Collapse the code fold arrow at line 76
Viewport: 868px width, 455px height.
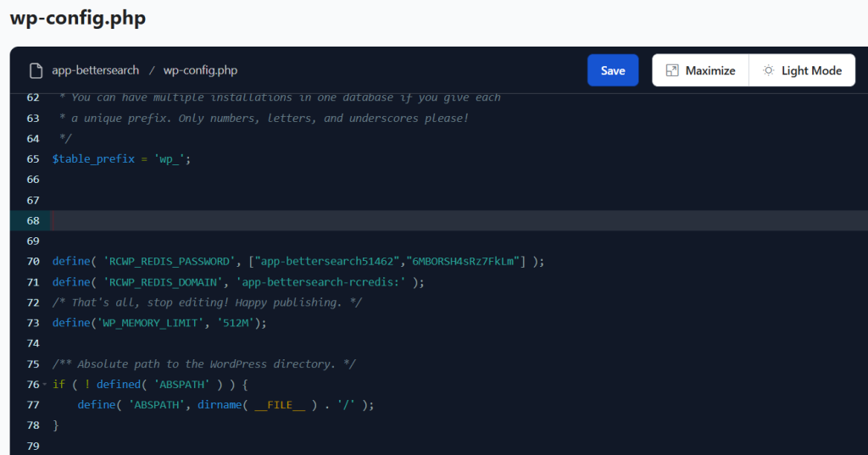click(44, 385)
